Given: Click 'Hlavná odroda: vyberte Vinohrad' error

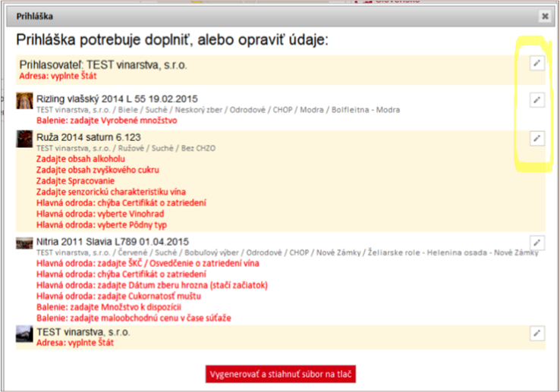Looking at the screenshot, I should click(x=100, y=214).
